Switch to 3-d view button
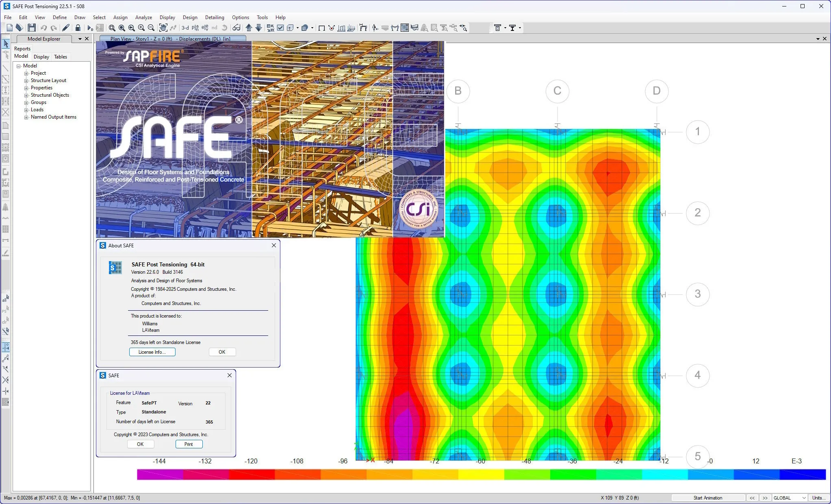This screenshot has height=504, width=831. [x=185, y=28]
